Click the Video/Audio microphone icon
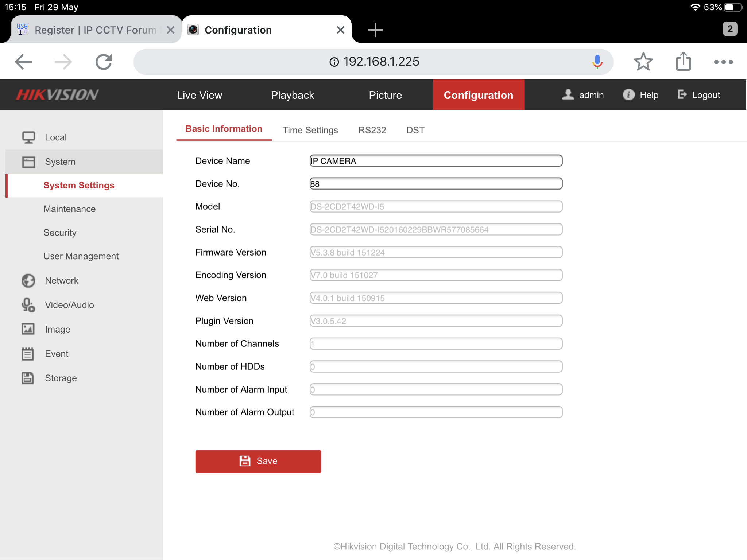 click(28, 305)
